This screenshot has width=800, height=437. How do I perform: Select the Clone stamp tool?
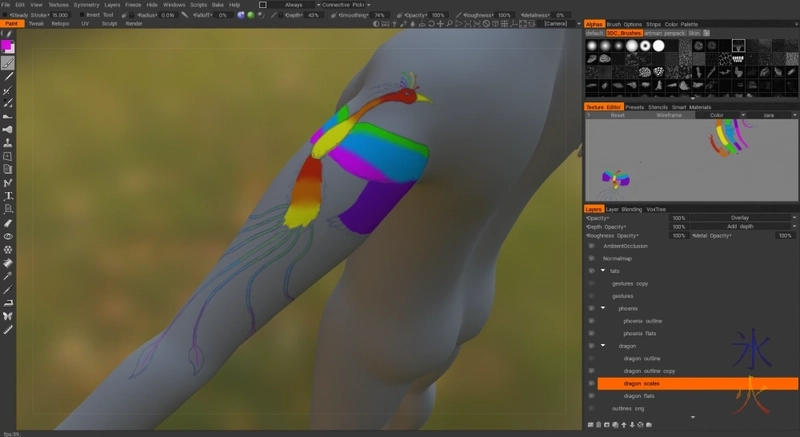[8, 143]
